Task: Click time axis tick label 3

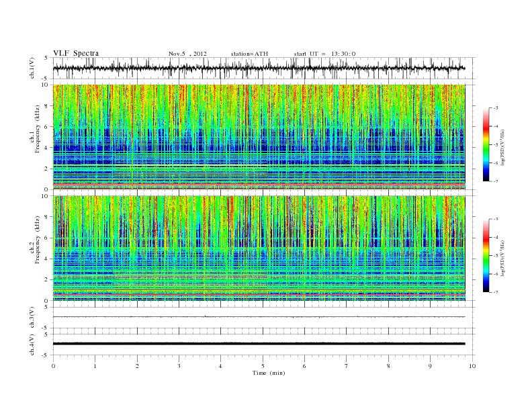Action: 179,366
